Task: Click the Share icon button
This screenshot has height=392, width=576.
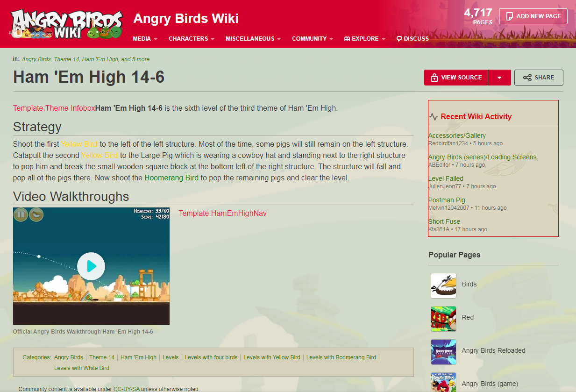Action: coord(539,78)
